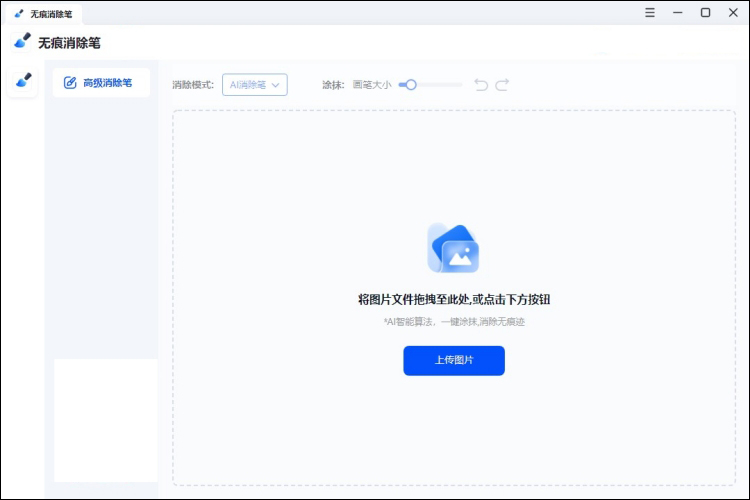
Task: Minimize the application window
Action: pos(677,12)
